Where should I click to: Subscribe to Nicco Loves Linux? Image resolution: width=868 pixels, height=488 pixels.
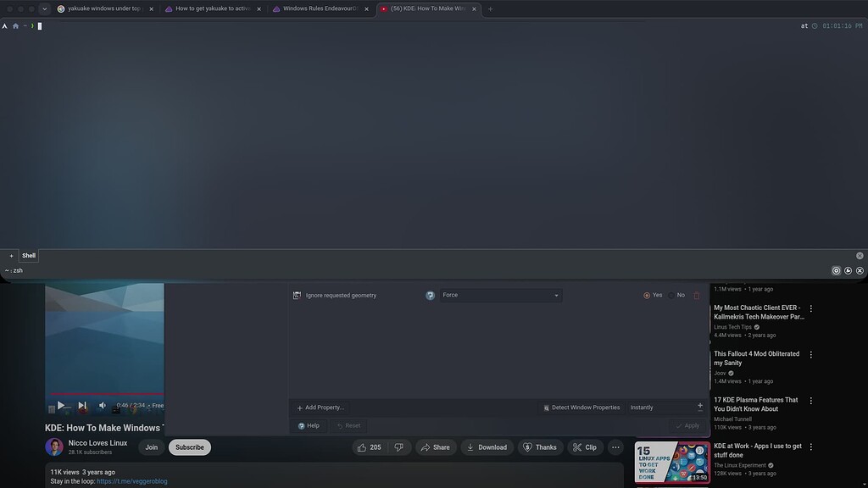pyautogui.click(x=189, y=446)
